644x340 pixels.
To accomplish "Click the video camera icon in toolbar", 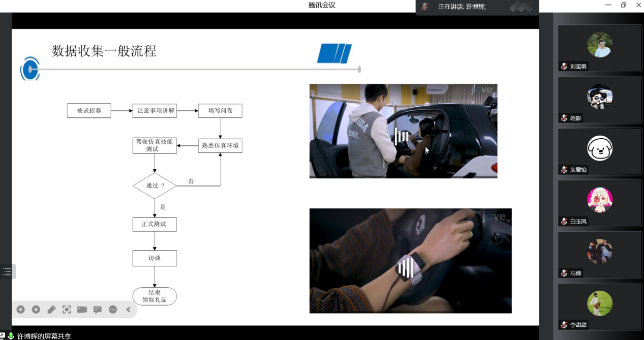I will coord(82,310).
